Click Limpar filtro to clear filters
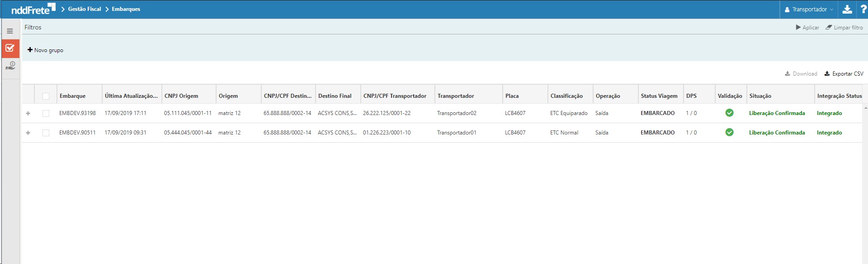The height and width of the screenshot is (264, 868). (x=844, y=28)
